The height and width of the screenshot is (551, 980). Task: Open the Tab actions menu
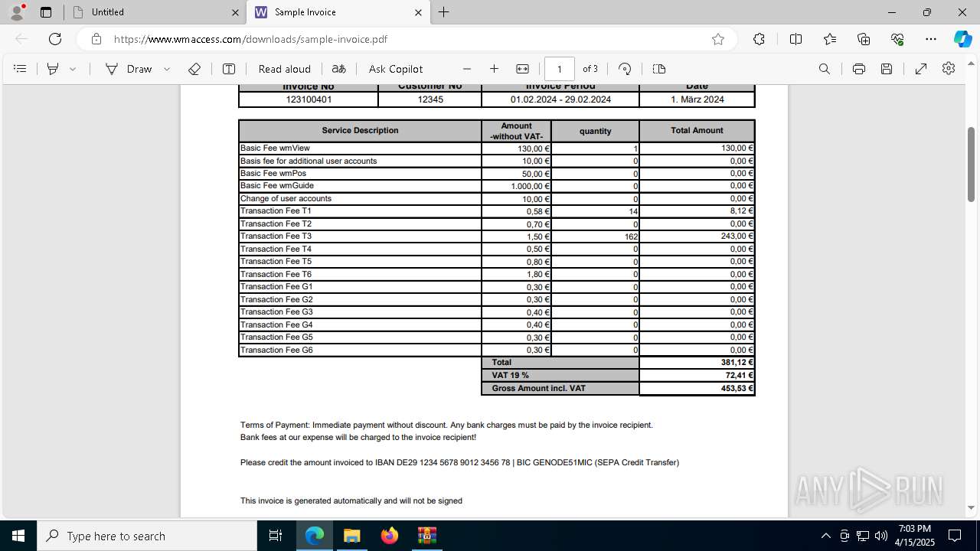[45, 12]
